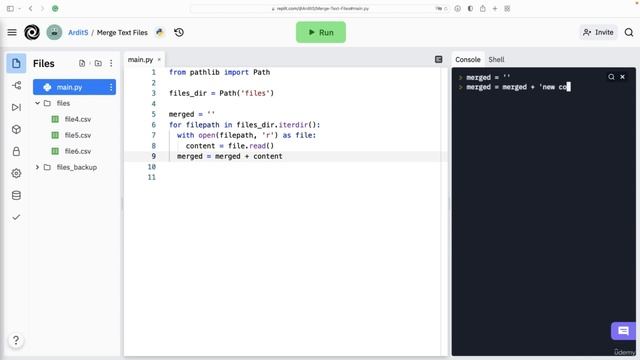Click the browser address bar
The image size is (640, 360).
320,9
